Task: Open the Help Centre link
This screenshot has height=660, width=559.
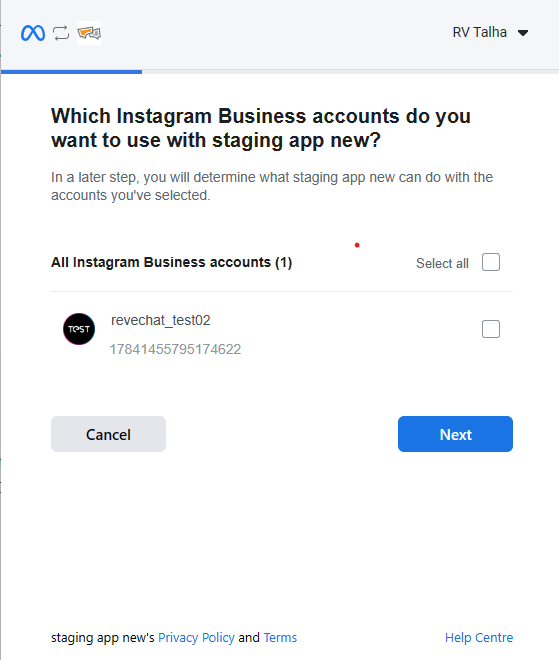Action: point(479,638)
